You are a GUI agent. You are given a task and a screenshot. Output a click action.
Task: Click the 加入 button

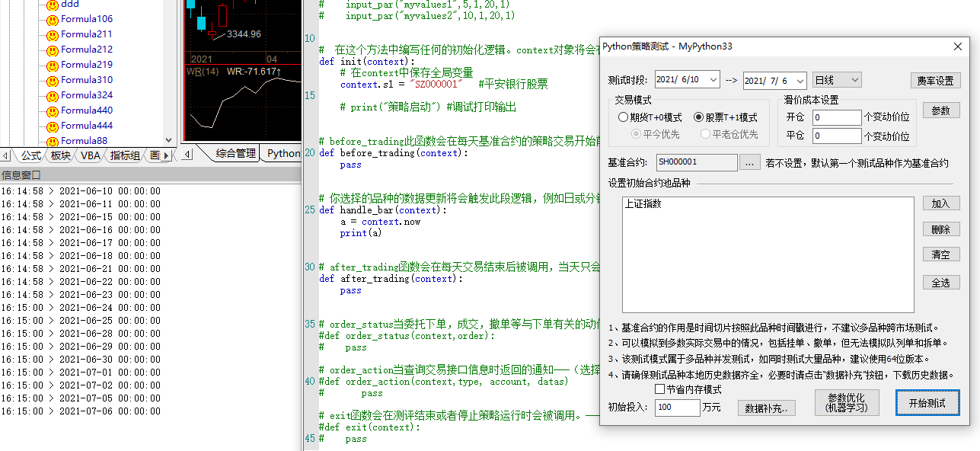[941, 204]
